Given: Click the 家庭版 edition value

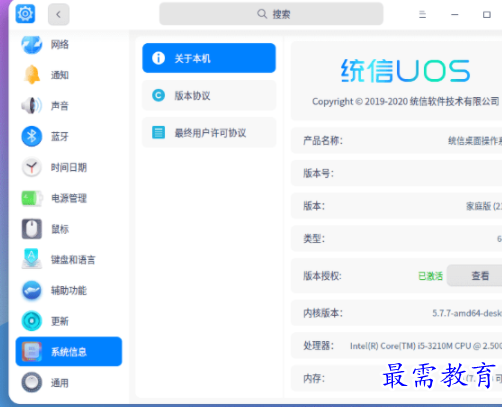Looking at the screenshot, I should 484,206.
